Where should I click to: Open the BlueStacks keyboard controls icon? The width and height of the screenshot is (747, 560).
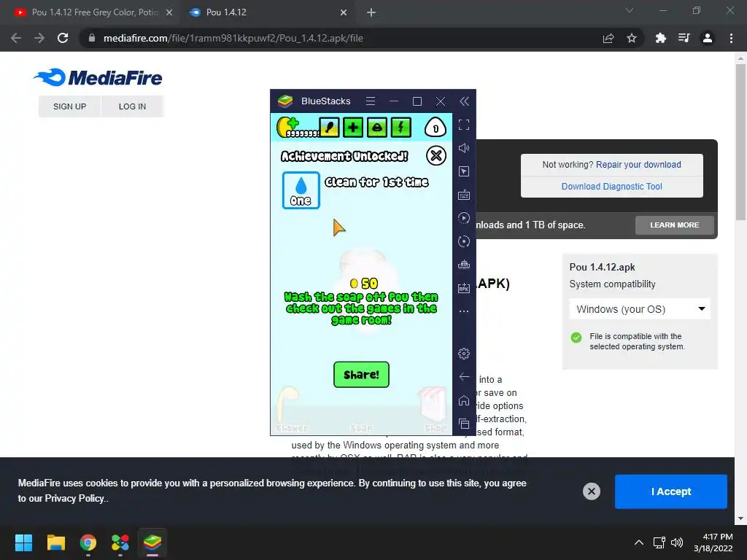click(464, 195)
